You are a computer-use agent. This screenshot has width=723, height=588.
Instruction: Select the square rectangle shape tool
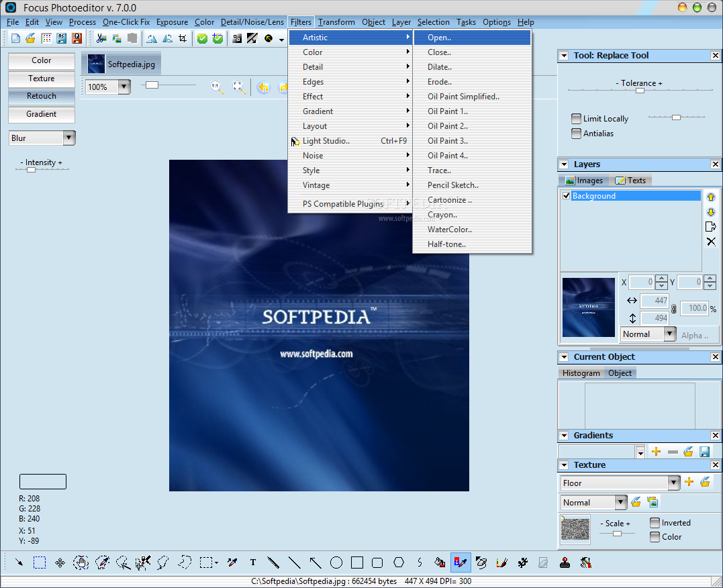click(x=357, y=562)
